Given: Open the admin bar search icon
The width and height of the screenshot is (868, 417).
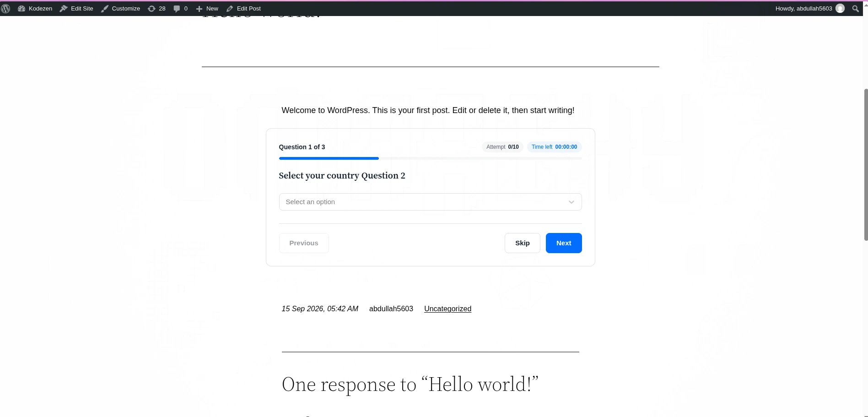Looking at the screenshot, I should [x=855, y=9].
